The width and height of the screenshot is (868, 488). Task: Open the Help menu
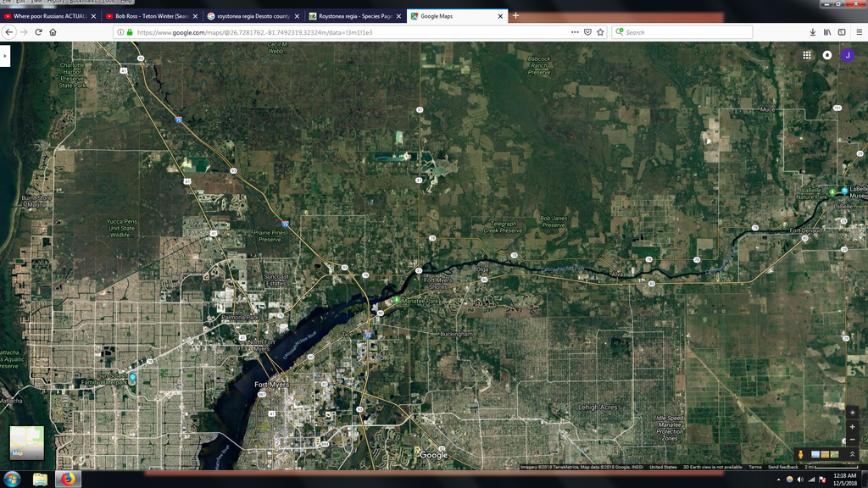126,2
